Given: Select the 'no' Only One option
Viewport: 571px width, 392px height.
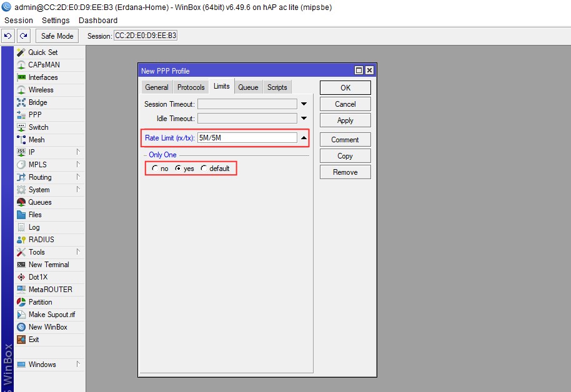Looking at the screenshot, I should (155, 169).
